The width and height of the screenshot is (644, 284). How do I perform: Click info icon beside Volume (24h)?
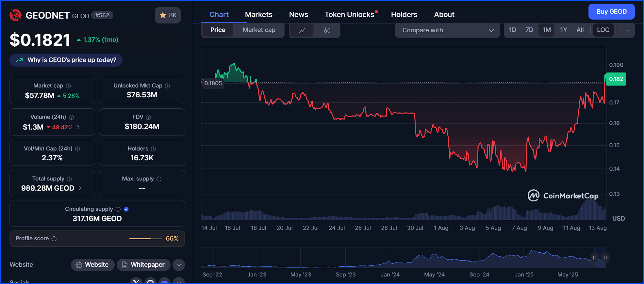coord(71,117)
